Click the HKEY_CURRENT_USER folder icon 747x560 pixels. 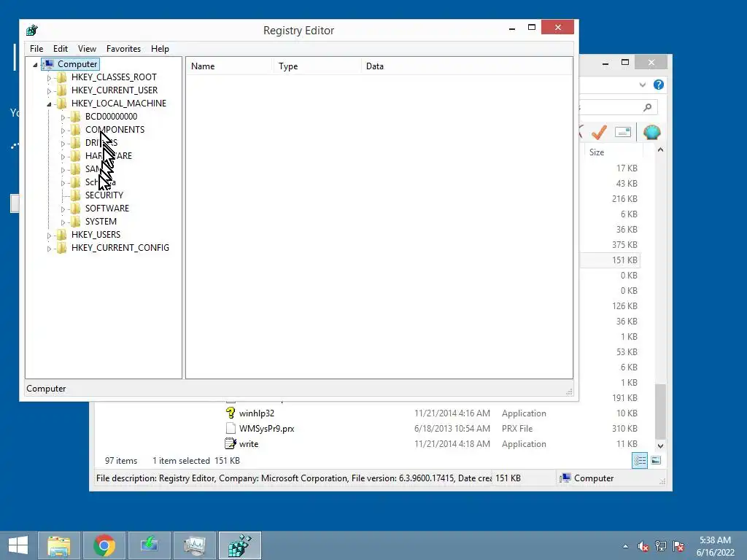(61, 90)
